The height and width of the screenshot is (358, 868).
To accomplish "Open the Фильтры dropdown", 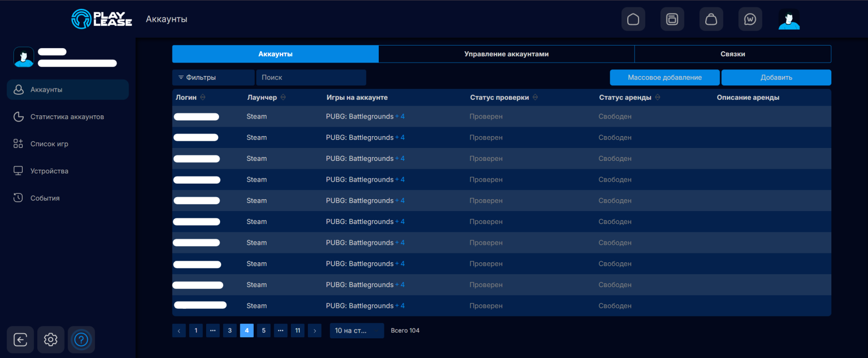I will (213, 78).
